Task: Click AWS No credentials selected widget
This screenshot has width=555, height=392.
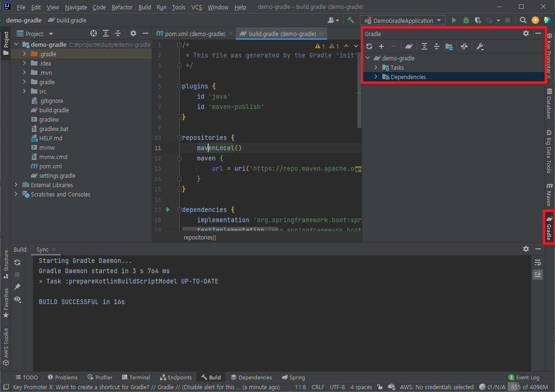Action: coord(437,387)
